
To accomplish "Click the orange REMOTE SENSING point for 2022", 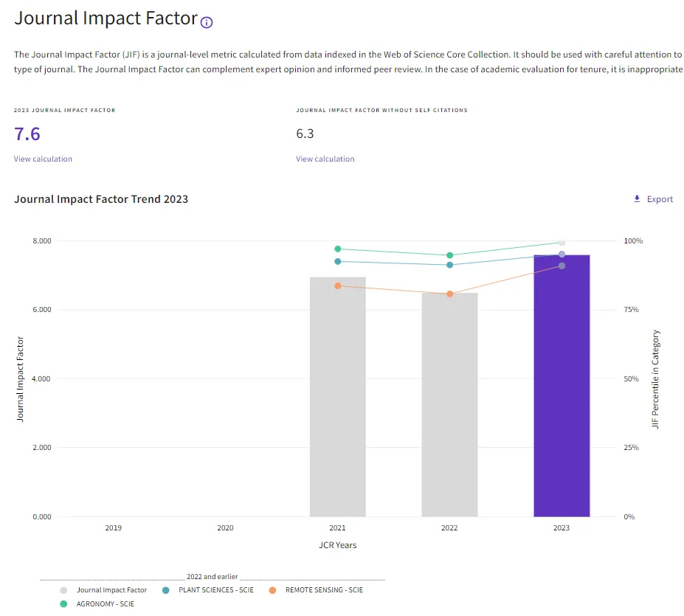I will click(450, 294).
